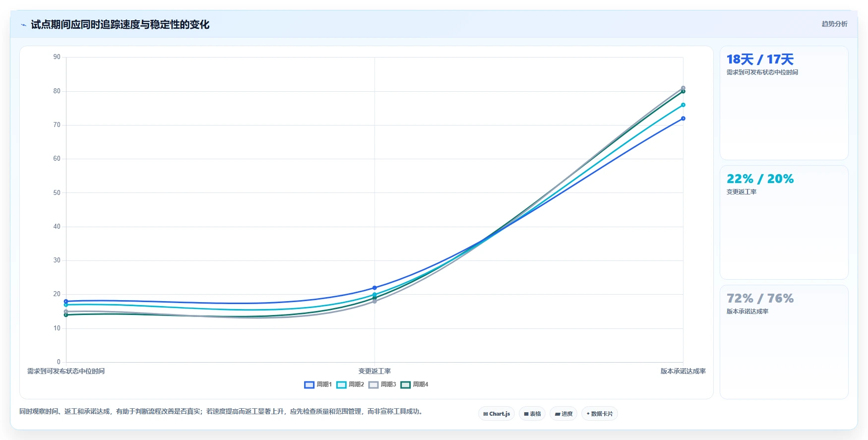Click the 表格 tag chip
This screenshot has height=440, width=868.
(x=532, y=414)
